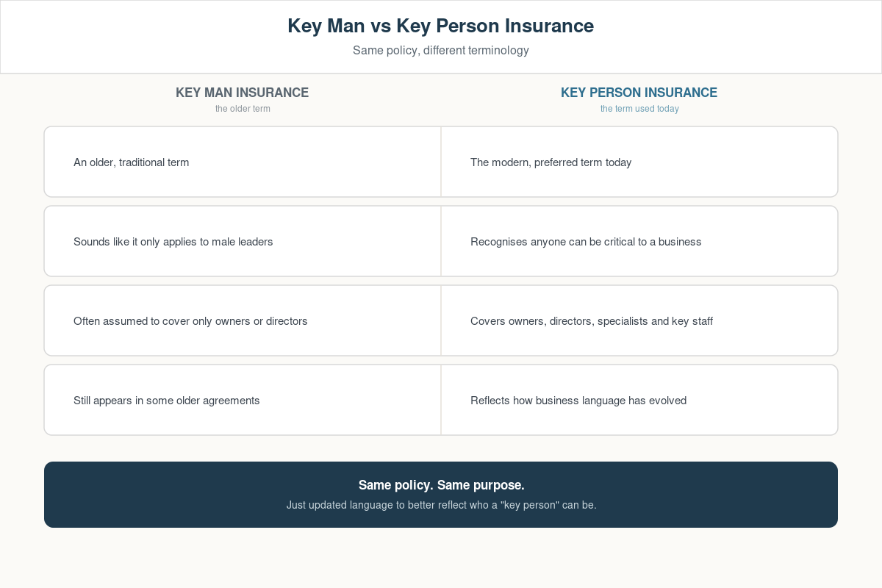Click the 'Key Man vs Key Person Insurance' title
Image resolution: width=882 pixels, height=588 pixels.
[441, 26]
